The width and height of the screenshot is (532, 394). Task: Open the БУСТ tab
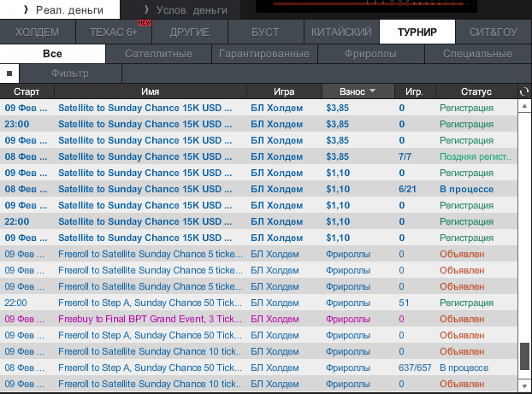(x=266, y=32)
